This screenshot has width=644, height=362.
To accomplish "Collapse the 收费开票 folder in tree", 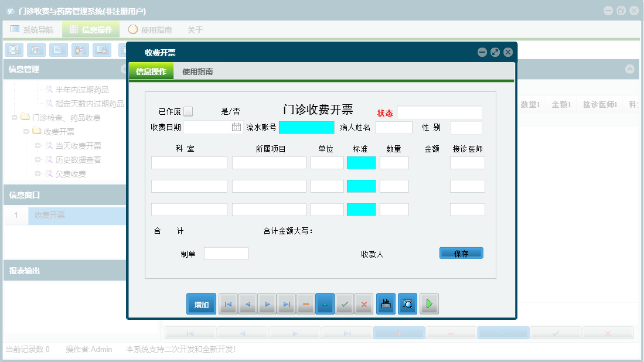I will click(26, 132).
